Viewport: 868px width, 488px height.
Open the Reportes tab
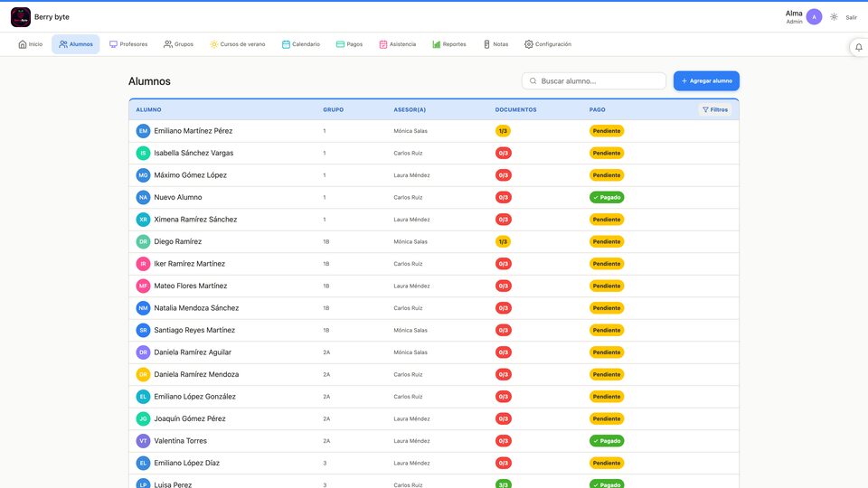pos(449,44)
